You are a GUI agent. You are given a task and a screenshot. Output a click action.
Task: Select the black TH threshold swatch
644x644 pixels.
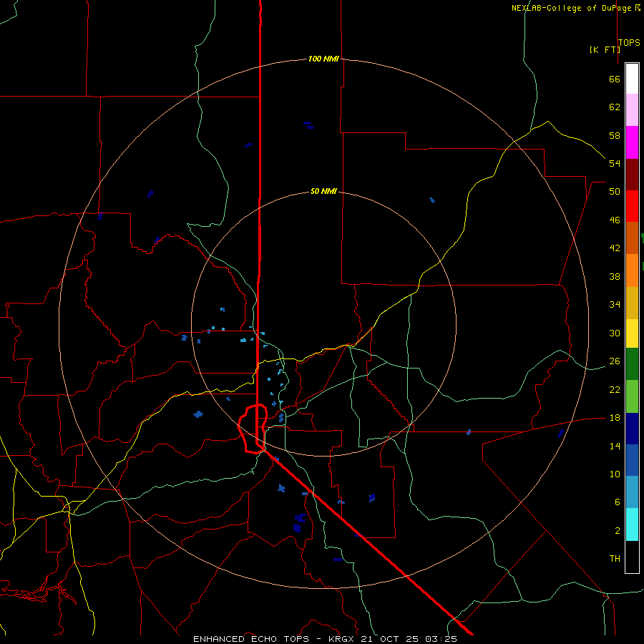pyautogui.click(x=632, y=557)
